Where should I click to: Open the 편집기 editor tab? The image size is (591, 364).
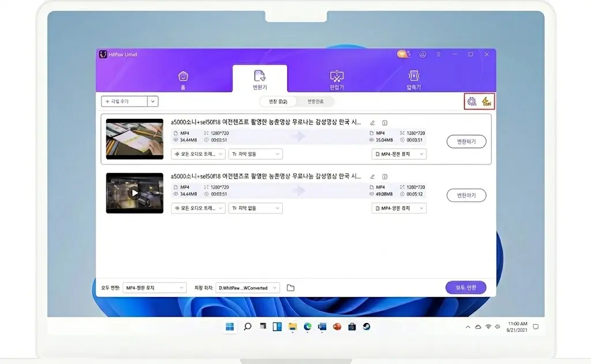pos(336,80)
